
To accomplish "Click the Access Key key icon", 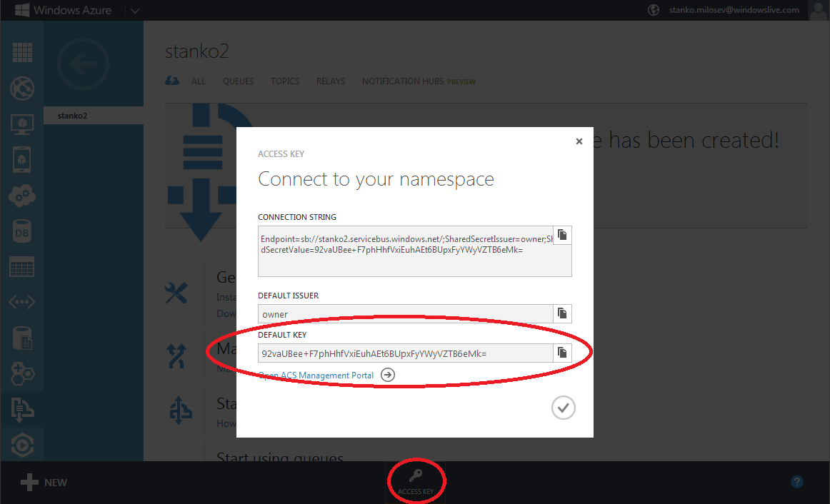I will (416, 476).
